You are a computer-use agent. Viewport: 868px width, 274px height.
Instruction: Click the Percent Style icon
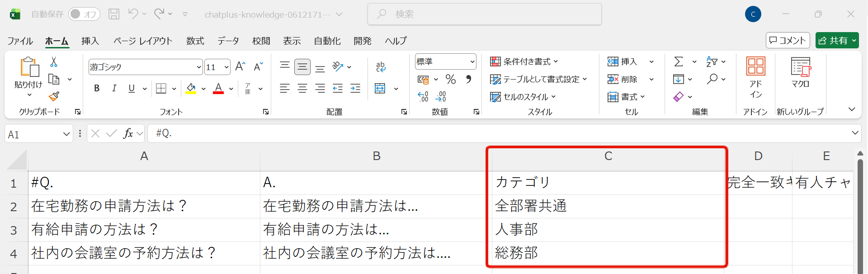click(x=450, y=80)
